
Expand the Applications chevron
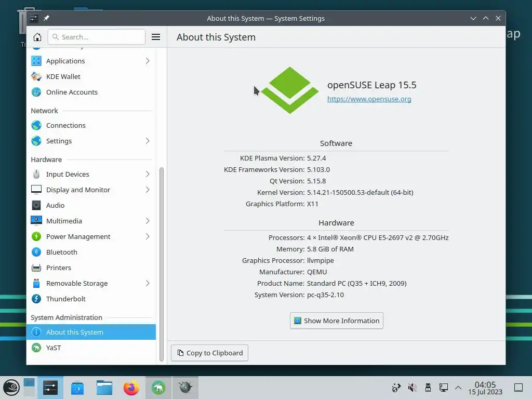click(x=148, y=61)
